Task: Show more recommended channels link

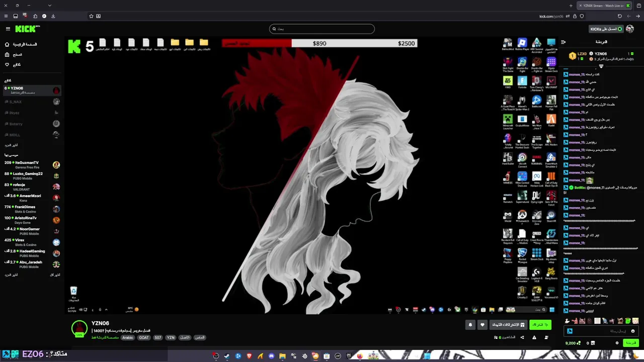Action: pyautogui.click(x=11, y=275)
